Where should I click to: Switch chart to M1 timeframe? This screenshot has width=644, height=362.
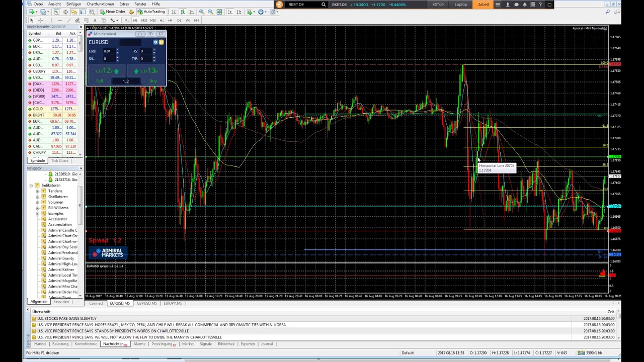126,20
